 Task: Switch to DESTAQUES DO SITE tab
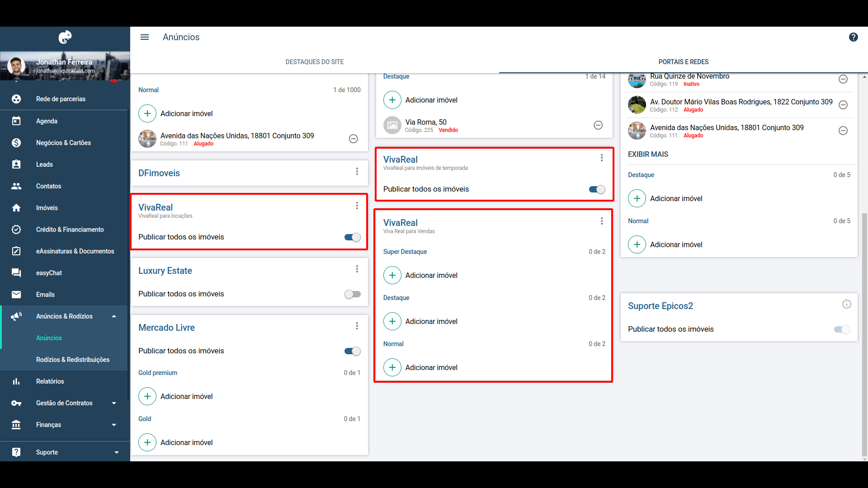315,62
